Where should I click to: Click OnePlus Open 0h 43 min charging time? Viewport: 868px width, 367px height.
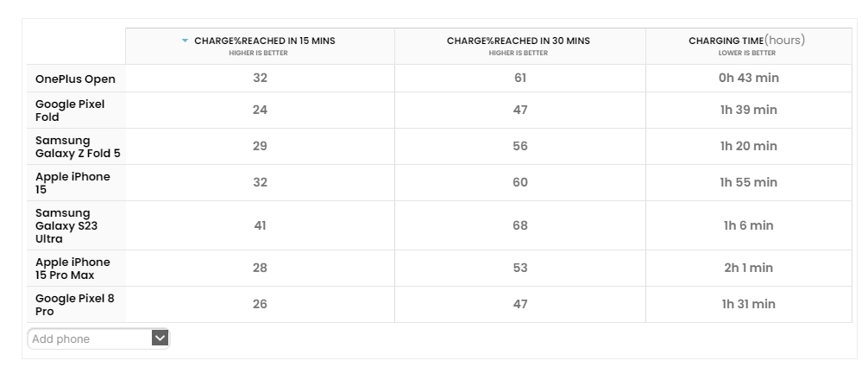(749, 78)
